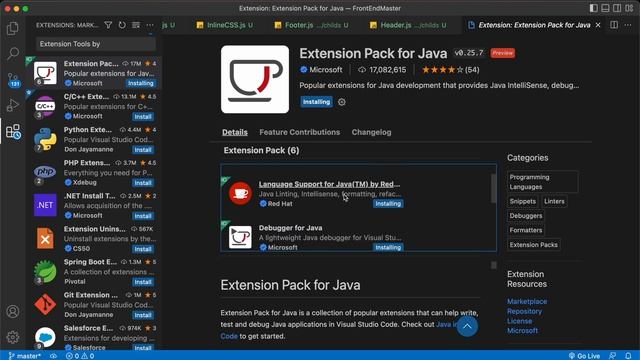Viewport: 640px width, 360px height.
Task: Open the License resource link
Action: [x=519, y=321]
